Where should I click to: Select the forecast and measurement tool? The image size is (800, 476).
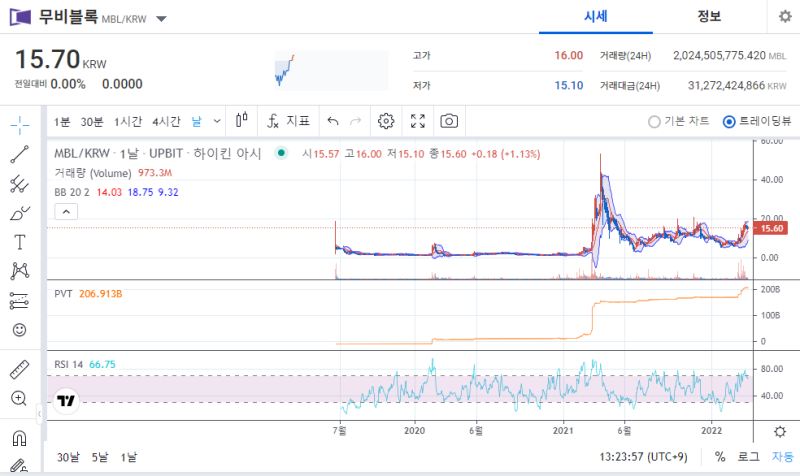19,300
